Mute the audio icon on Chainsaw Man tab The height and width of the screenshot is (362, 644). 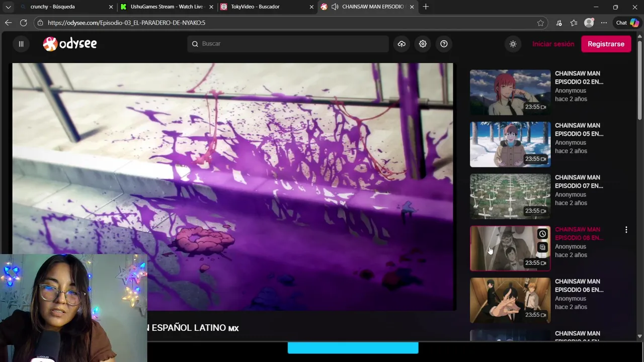point(335,7)
